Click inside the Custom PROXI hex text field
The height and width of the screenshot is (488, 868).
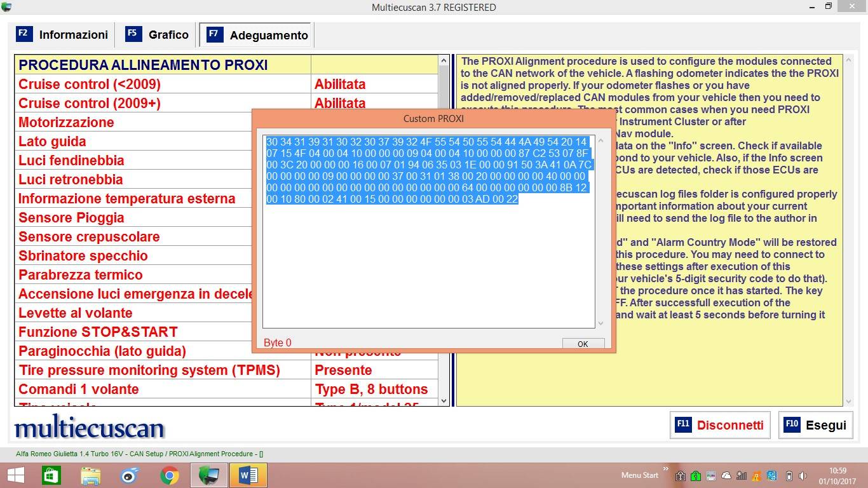(429, 231)
